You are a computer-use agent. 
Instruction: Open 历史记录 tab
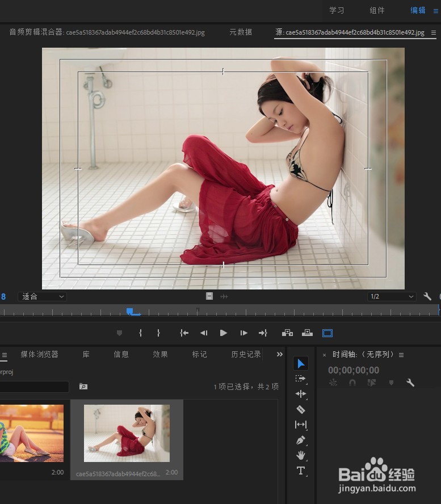click(x=246, y=354)
